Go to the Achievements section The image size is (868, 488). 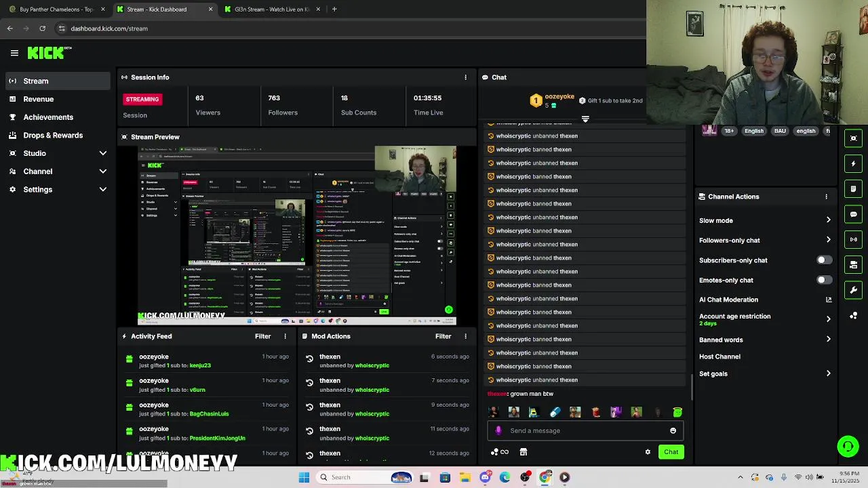[57, 117]
